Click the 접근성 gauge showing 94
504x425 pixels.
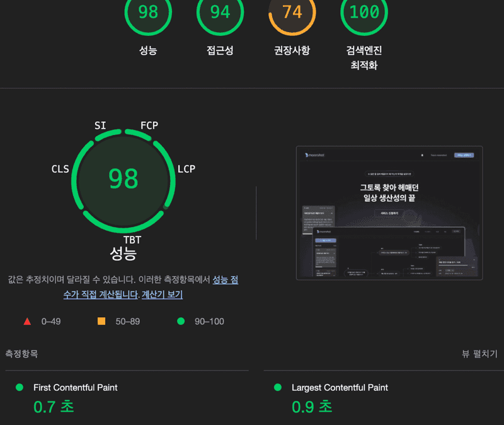pyautogui.click(x=220, y=13)
